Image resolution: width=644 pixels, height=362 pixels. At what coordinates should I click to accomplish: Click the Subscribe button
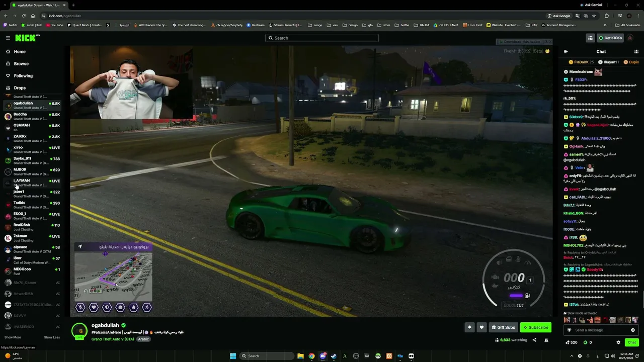pyautogui.click(x=536, y=327)
